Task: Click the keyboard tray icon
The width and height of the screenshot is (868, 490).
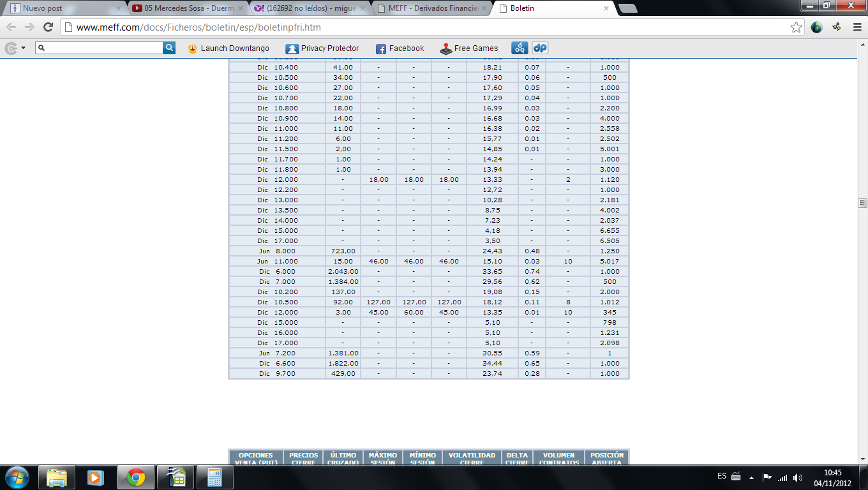Action: point(736,477)
